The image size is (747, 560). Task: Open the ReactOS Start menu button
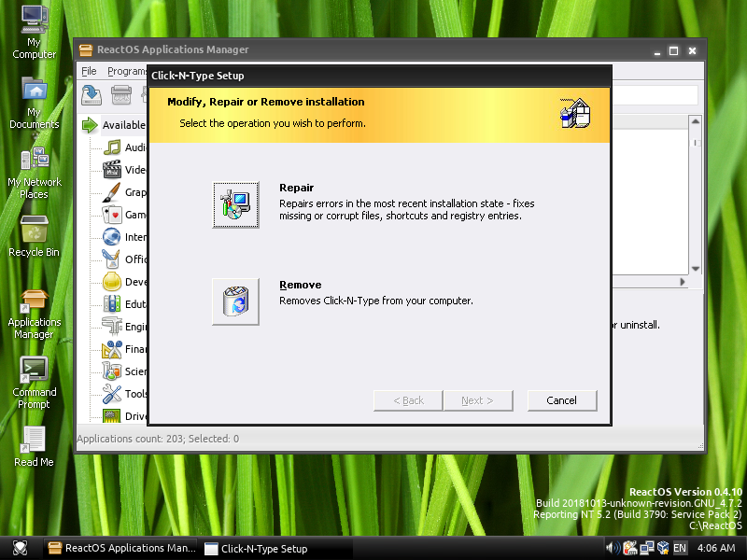(x=20, y=548)
